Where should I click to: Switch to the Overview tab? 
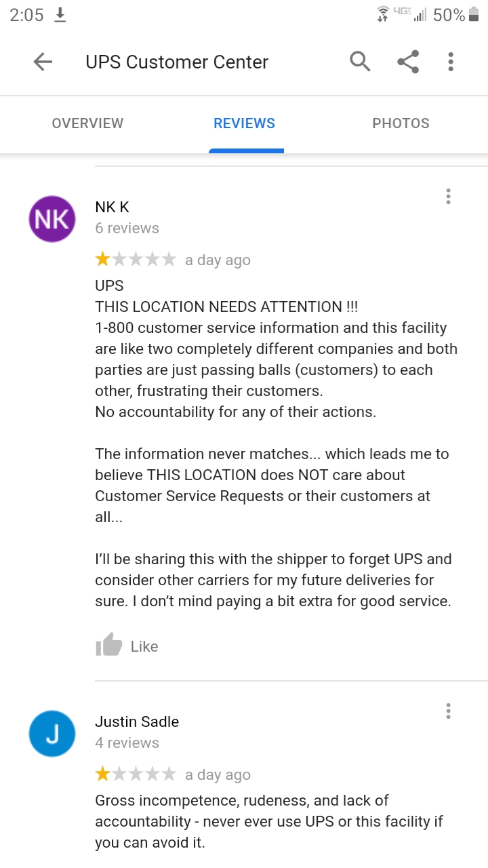coord(87,123)
